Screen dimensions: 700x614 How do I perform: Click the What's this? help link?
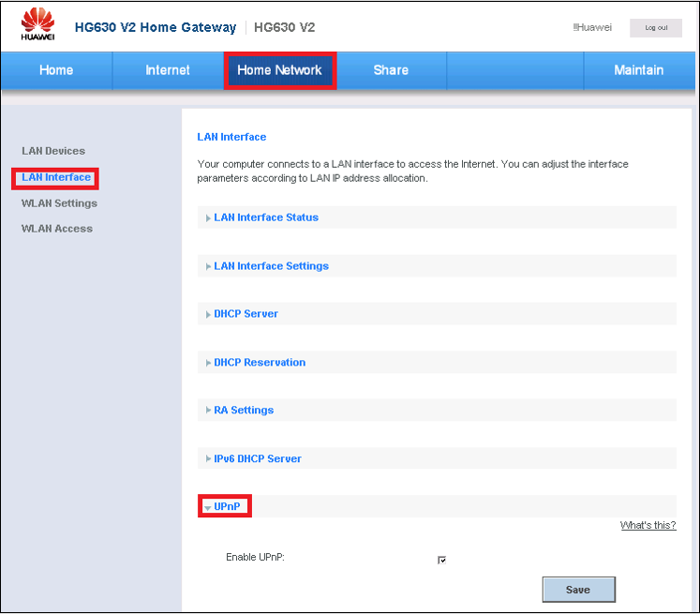pyautogui.click(x=648, y=525)
